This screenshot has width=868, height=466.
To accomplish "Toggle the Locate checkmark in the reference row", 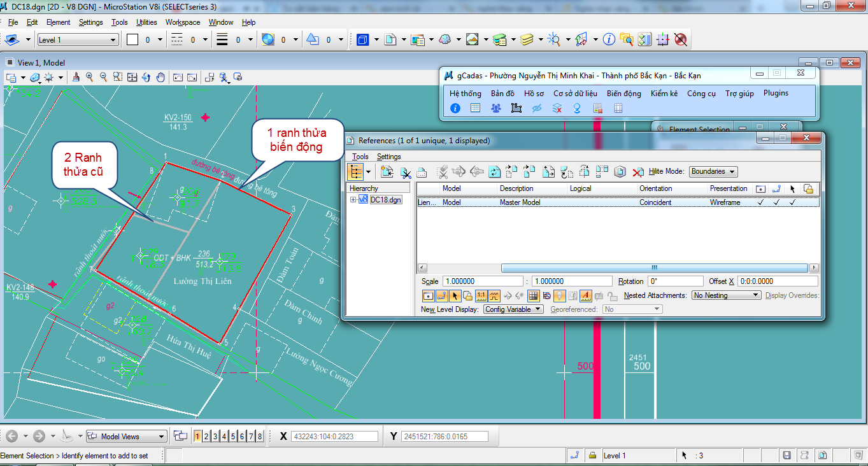I will [x=792, y=202].
